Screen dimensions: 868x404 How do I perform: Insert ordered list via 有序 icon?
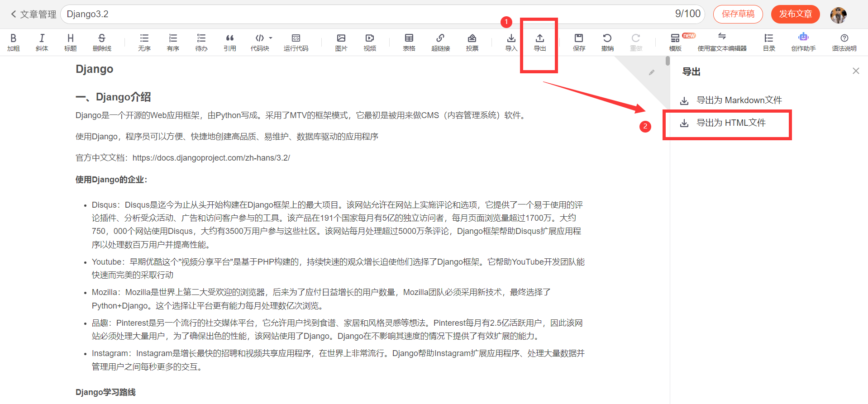(x=173, y=42)
